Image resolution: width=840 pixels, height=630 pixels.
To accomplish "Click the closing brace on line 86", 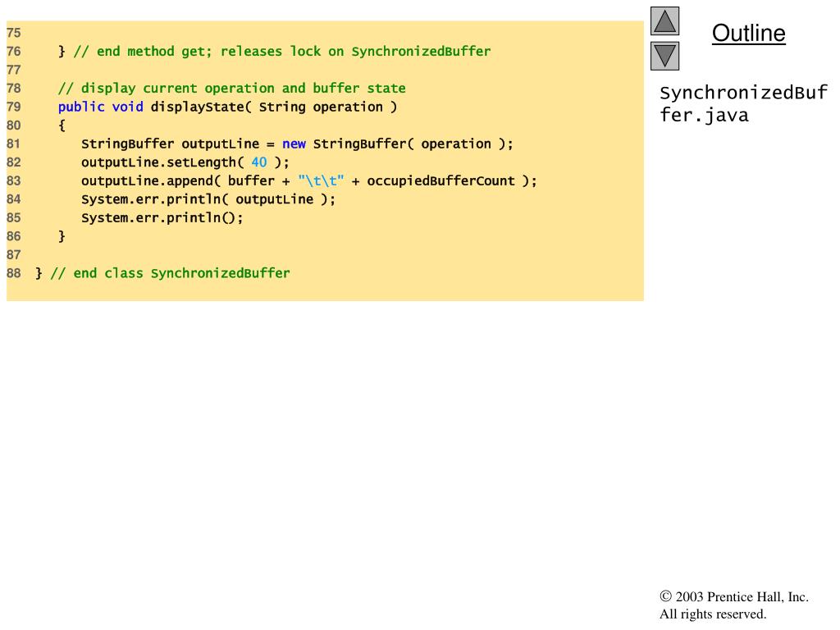I will [62, 236].
